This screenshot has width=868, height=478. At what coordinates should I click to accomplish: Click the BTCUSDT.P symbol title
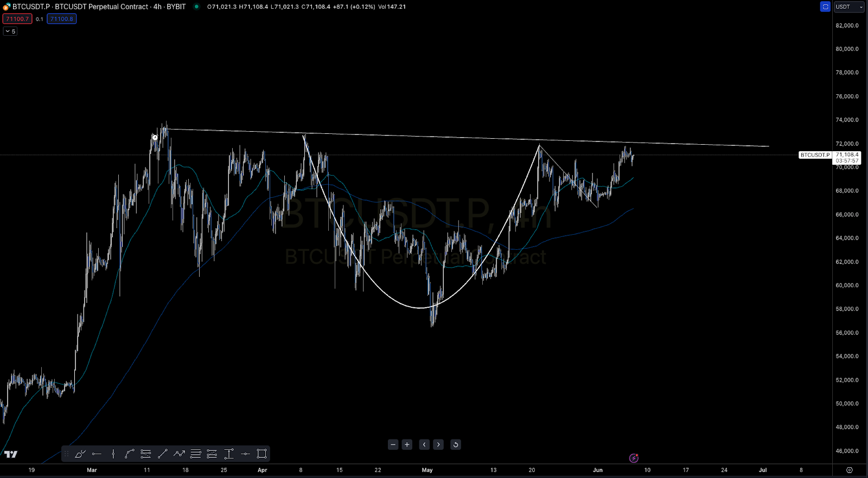(x=31, y=7)
